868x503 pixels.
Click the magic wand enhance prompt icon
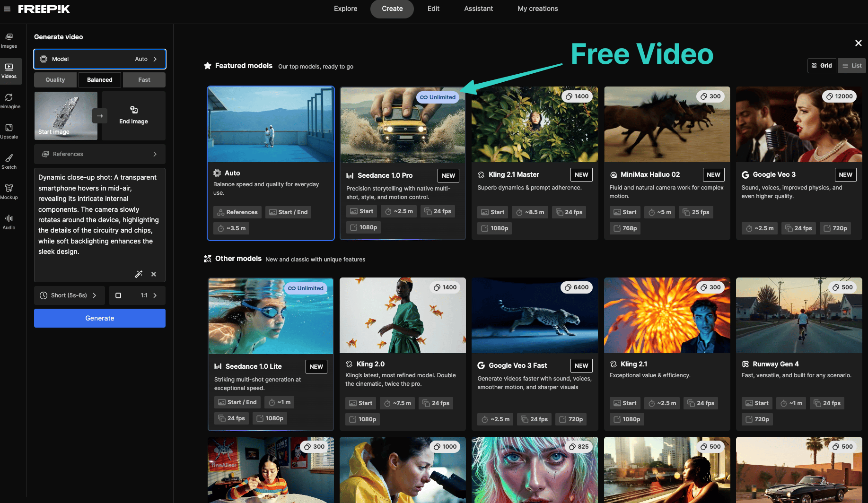pos(139,274)
